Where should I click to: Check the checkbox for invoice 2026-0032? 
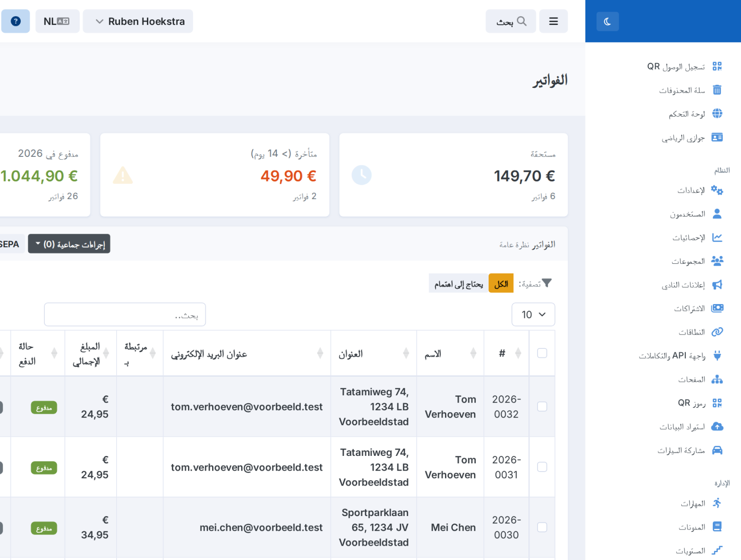point(542,406)
